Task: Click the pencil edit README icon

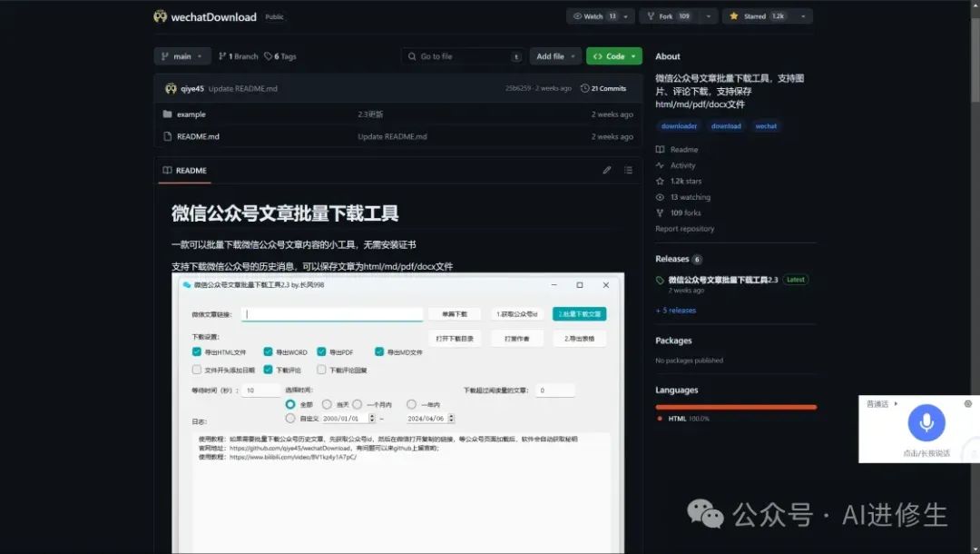Action: click(606, 170)
